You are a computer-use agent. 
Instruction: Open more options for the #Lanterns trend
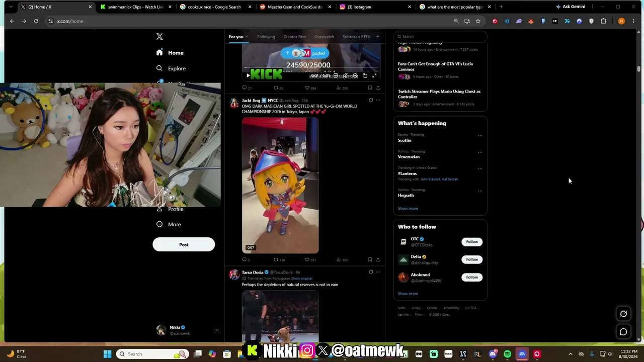tap(480, 168)
